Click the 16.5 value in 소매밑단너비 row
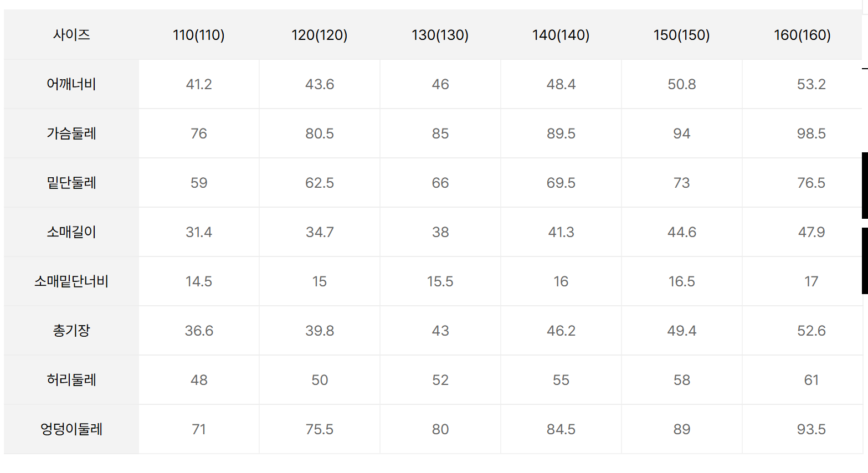This screenshot has width=868, height=473. (x=681, y=281)
